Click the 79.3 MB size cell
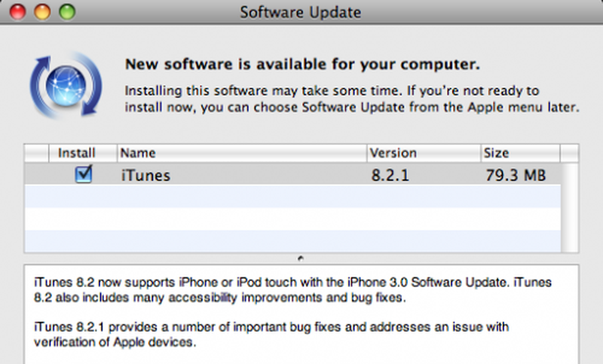603x364 pixels. point(516,176)
